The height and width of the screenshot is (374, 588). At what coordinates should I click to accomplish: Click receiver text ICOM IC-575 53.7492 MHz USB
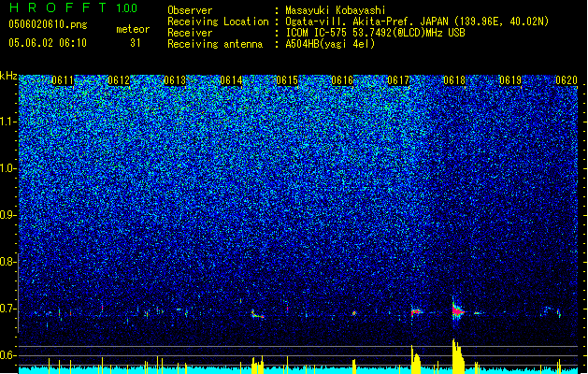pyautogui.click(x=375, y=33)
